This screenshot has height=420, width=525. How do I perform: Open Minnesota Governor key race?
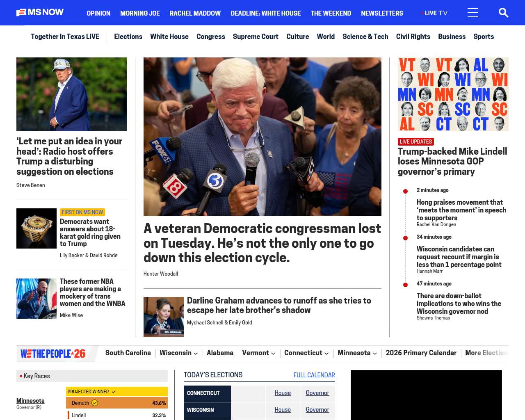point(30,401)
